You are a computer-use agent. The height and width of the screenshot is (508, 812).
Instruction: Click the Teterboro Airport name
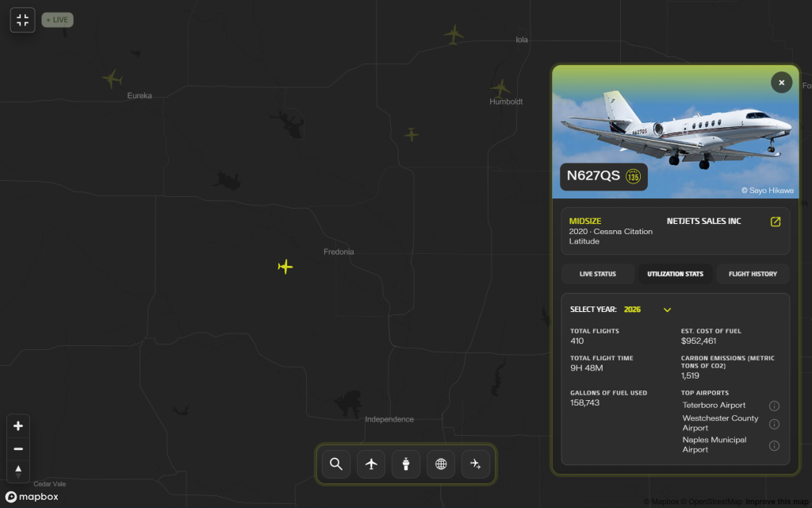[x=714, y=406]
